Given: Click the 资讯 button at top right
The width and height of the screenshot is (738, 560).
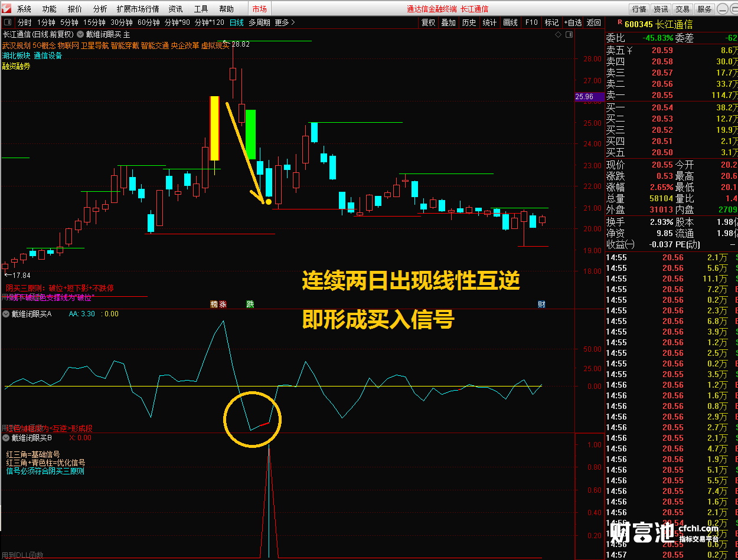Looking at the screenshot, I should click(661, 9).
